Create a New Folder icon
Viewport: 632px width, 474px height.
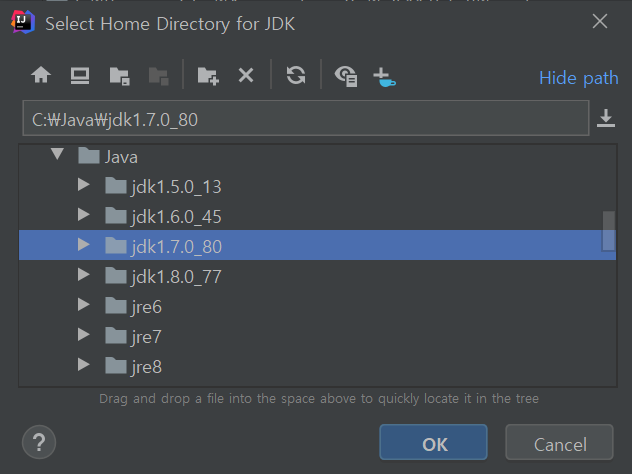(208, 76)
